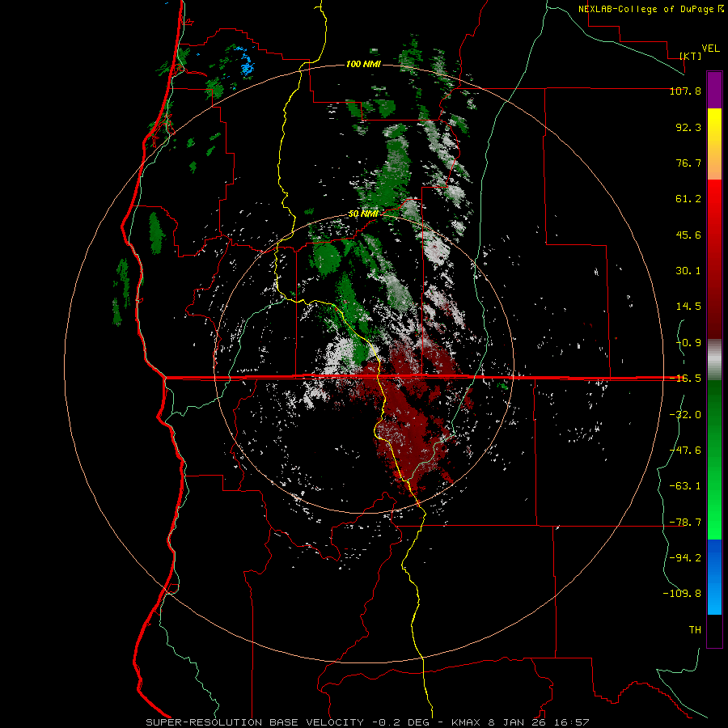Click the -78.7 velocity scale value
Image resolution: width=728 pixels, height=728 pixels.
click(x=685, y=523)
